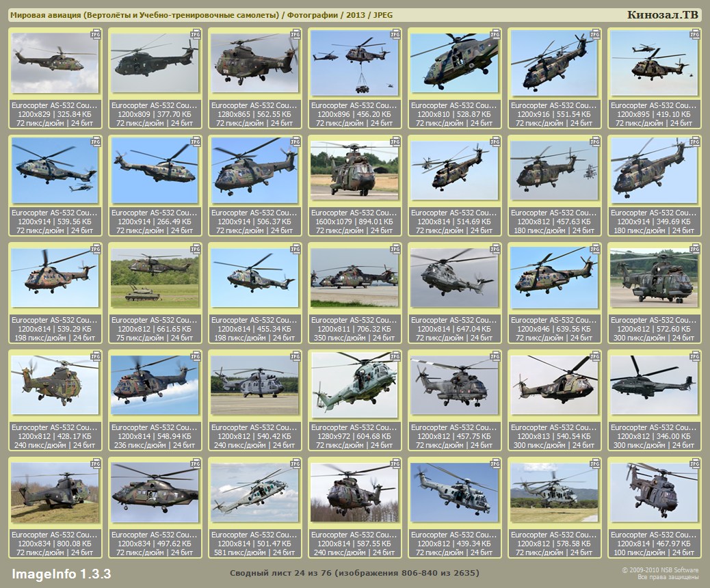Click the NSB Software copyright notice
The image size is (710, 588).
coord(659,573)
